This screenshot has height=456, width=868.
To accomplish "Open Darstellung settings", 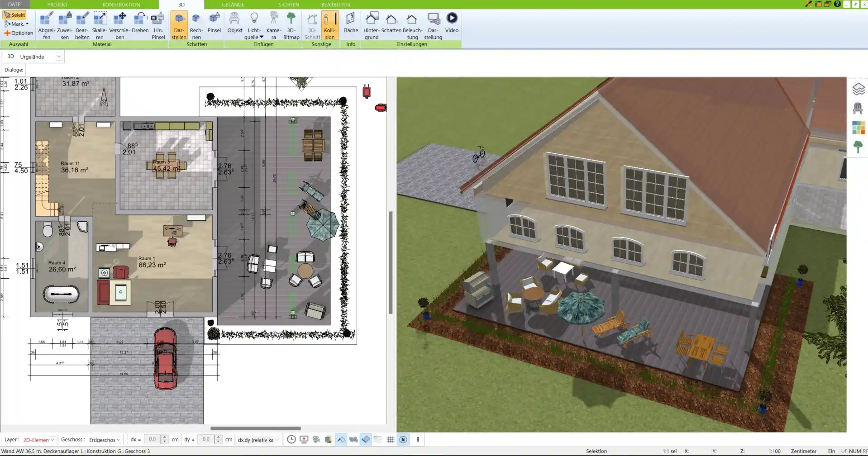I will [433, 26].
